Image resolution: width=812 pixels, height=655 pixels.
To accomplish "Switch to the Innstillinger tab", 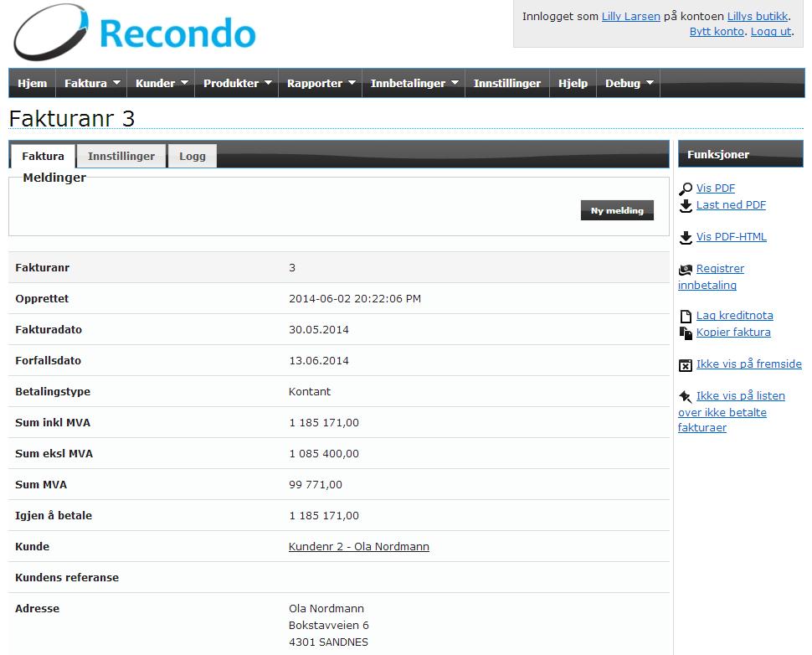I will (121, 156).
